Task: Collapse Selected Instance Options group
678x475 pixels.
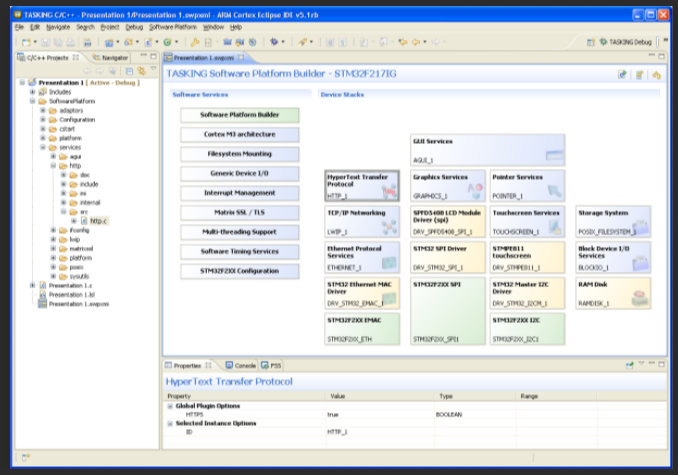Action: [x=170, y=424]
